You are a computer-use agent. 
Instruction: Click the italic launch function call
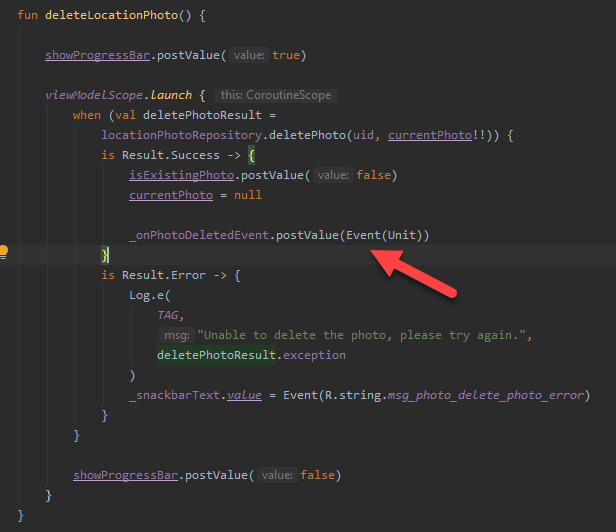pos(171,95)
